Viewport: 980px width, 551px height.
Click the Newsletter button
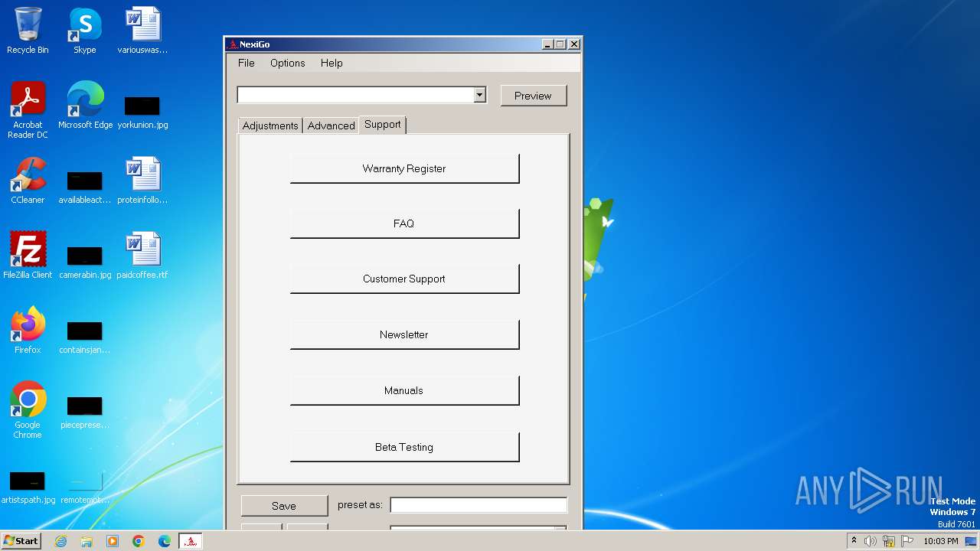[x=404, y=334]
